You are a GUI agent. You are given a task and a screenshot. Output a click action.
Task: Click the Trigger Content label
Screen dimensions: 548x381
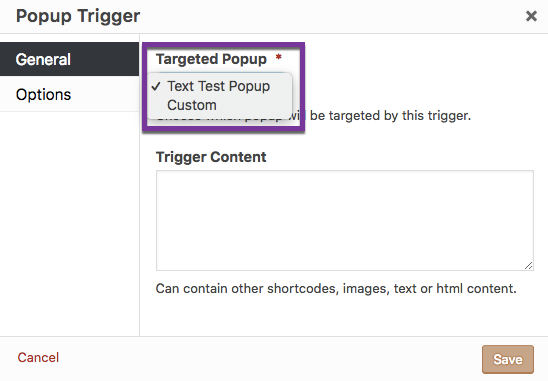[211, 157]
